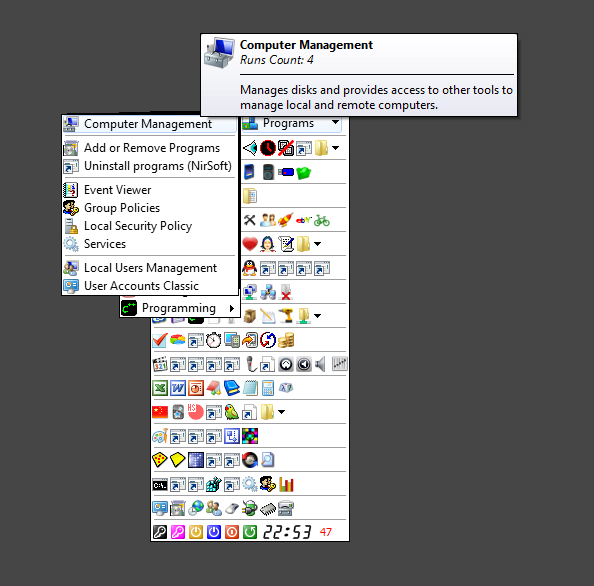Open the yellow dotted diamond icon
This screenshot has width=594, height=586.
tap(160, 460)
